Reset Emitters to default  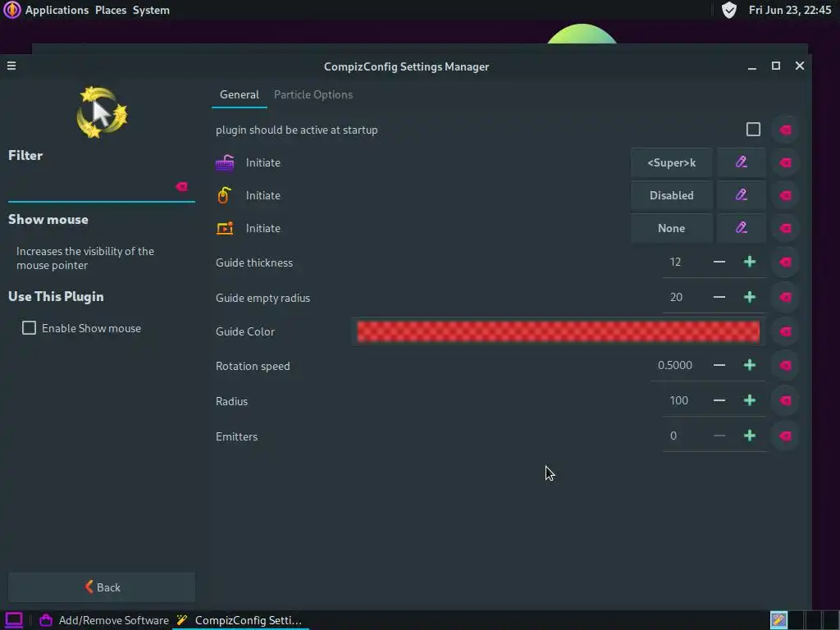coord(785,436)
